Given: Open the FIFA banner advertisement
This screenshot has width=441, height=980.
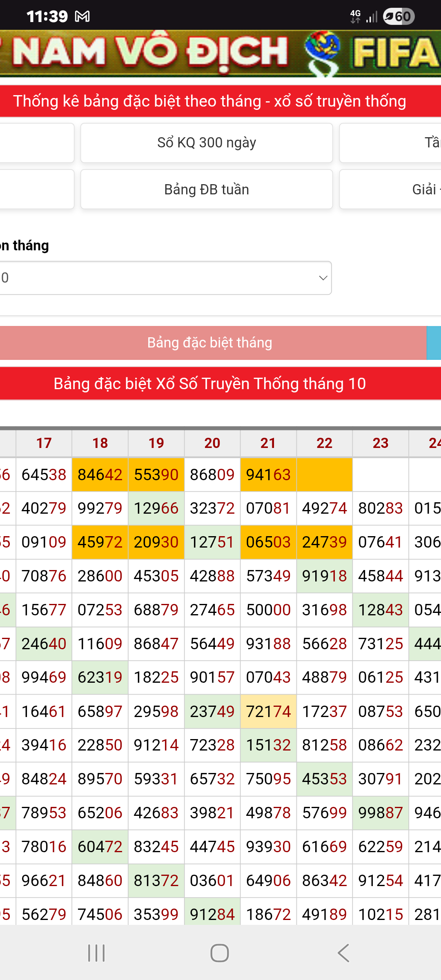Looking at the screenshot, I should pos(220,53).
